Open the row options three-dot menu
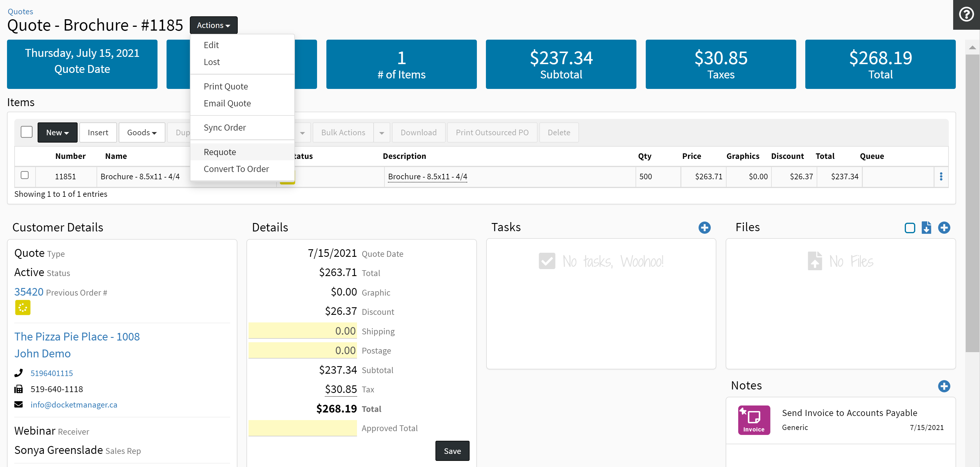Viewport: 980px width, 467px height. [x=941, y=176]
